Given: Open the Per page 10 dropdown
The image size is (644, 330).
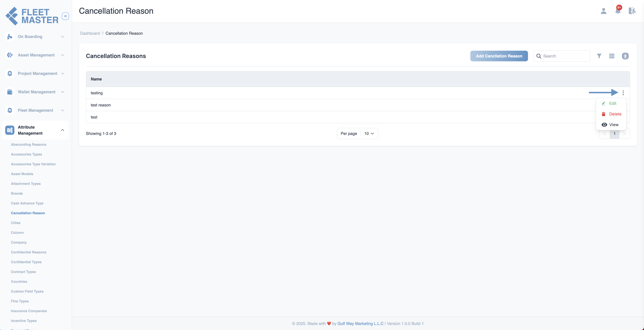Looking at the screenshot, I should click(x=369, y=134).
